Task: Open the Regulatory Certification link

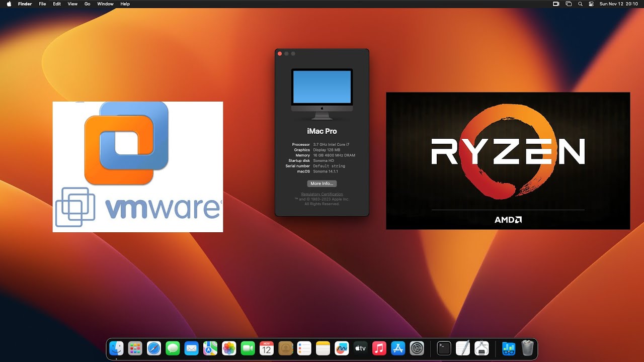Action: [322, 194]
